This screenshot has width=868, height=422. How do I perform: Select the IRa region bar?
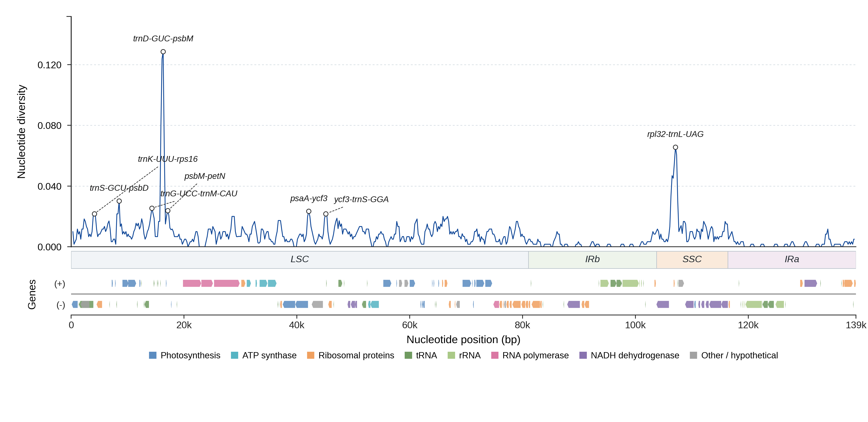pos(791,260)
